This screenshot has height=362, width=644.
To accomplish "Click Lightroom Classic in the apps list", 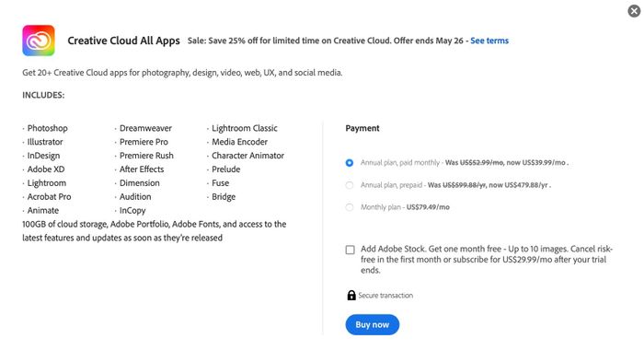I will pyautogui.click(x=245, y=128).
